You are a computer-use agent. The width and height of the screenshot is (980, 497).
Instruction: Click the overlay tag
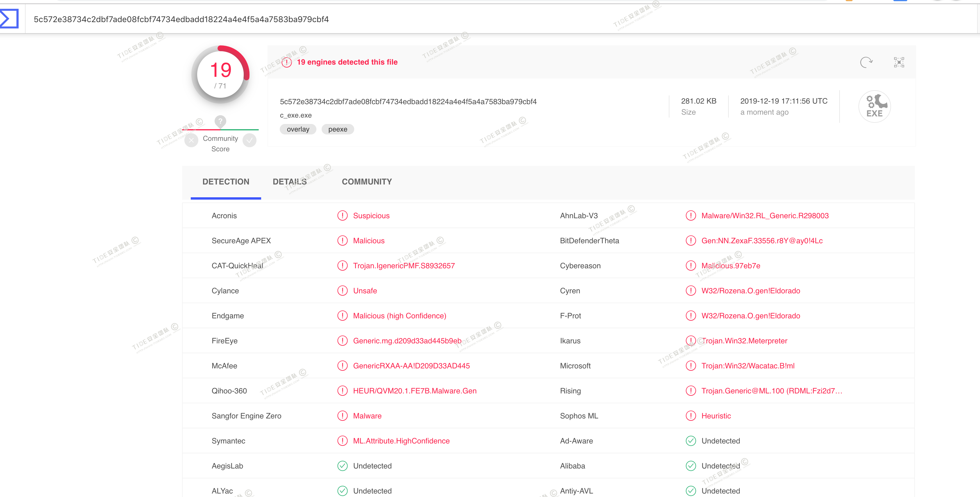pyautogui.click(x=298, y=129)
